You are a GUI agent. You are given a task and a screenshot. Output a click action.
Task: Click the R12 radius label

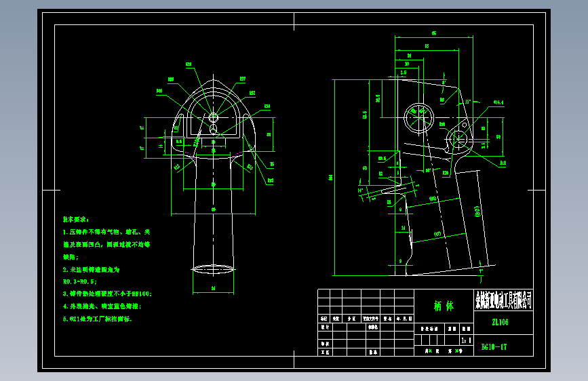pos(503,163)
